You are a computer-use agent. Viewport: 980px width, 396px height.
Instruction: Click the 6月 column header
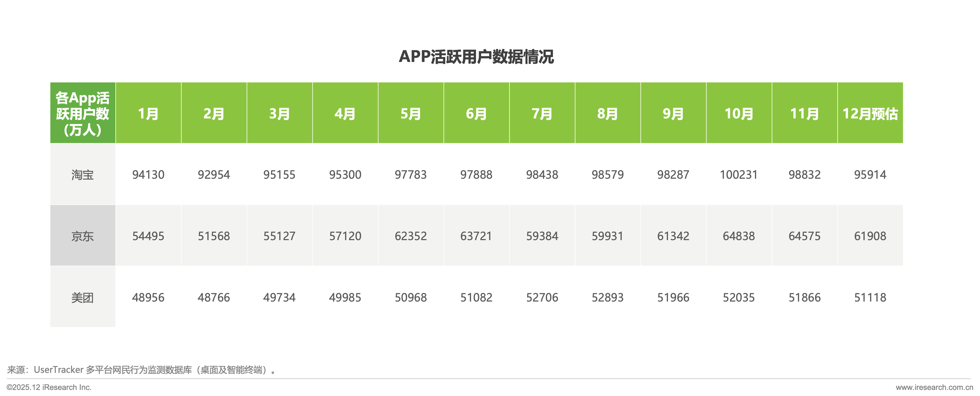[476, 113]
